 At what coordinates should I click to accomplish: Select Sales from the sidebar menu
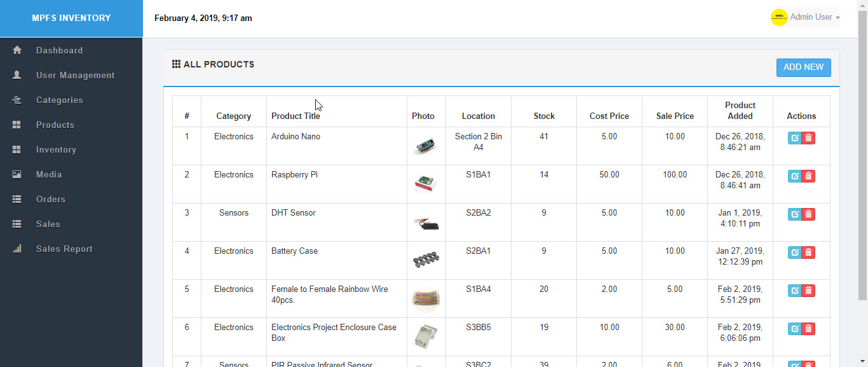48,224
